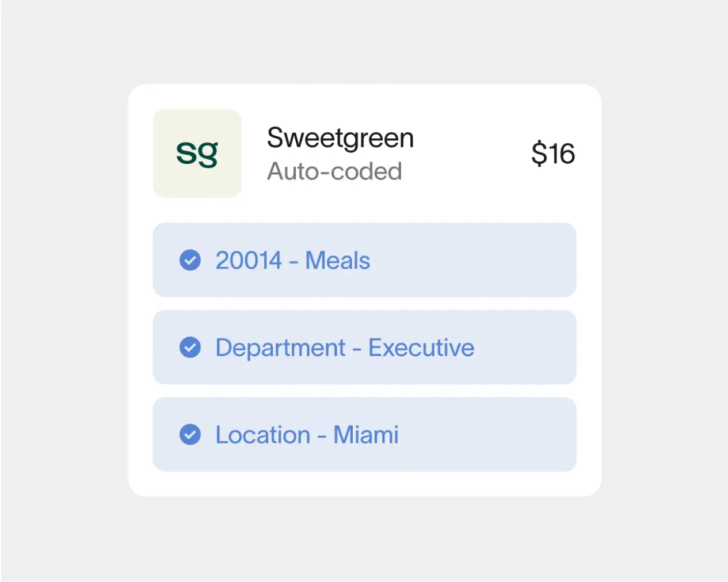This screenshot has height=582, width=728.
Task: Click the 20014 account code text
Action: [x=249, y=261]
